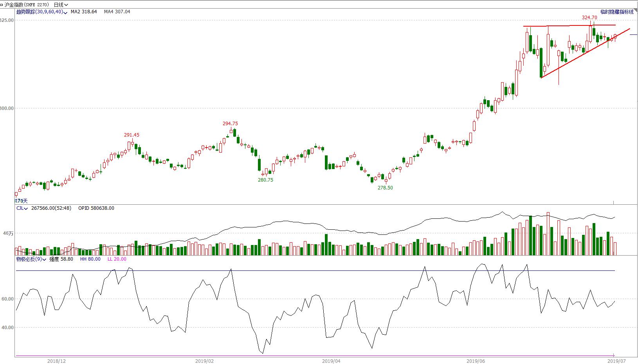Click the 2019/02 date axis label
Viewport: 638px width, 364px height.
point(204,361)
